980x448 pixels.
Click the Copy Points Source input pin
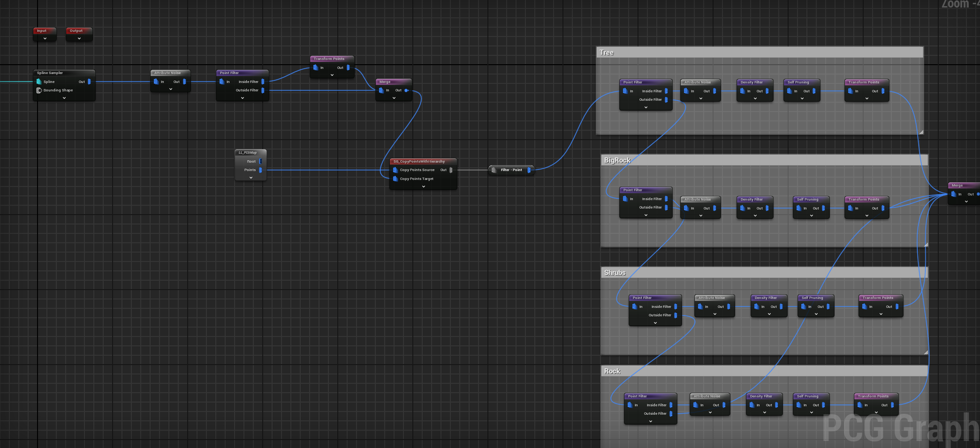[395, 170]
